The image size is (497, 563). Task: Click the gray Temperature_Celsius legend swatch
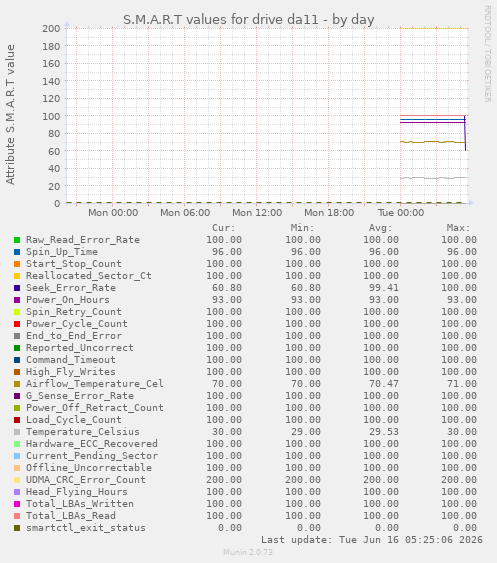(17, 432)
